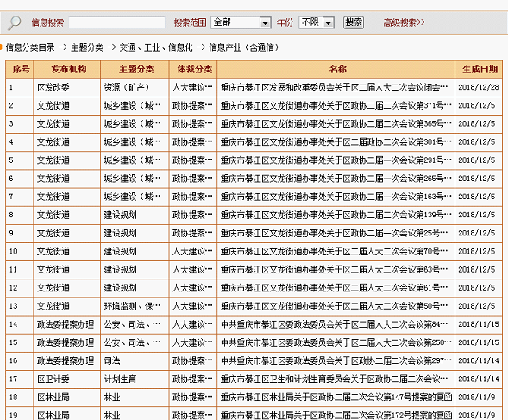Open row 14 政法委 第84 document link

coord(334,324)
